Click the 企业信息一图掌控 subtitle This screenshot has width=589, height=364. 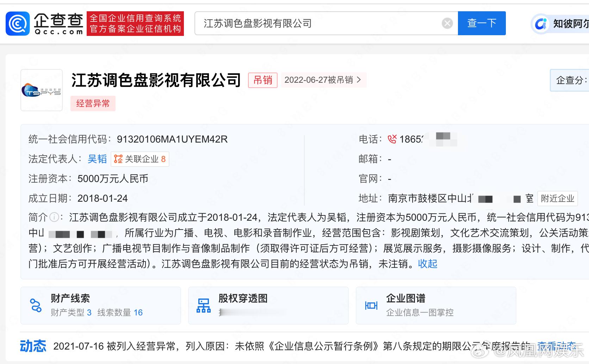click(420, 313)
